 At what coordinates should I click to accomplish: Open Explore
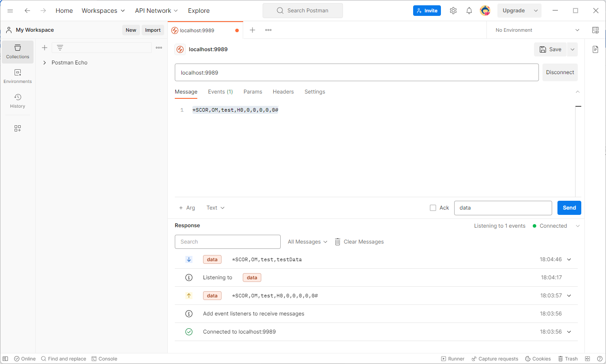point(199,11)
